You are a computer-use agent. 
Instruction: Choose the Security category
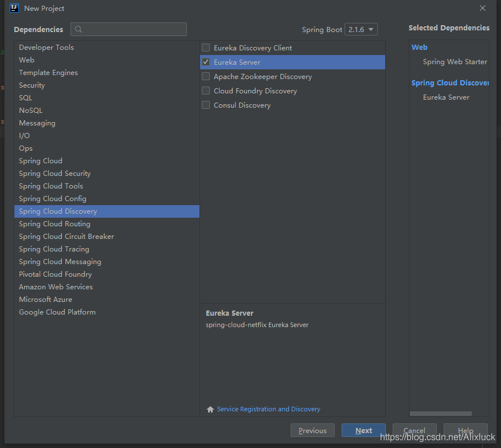click(107, 85)
